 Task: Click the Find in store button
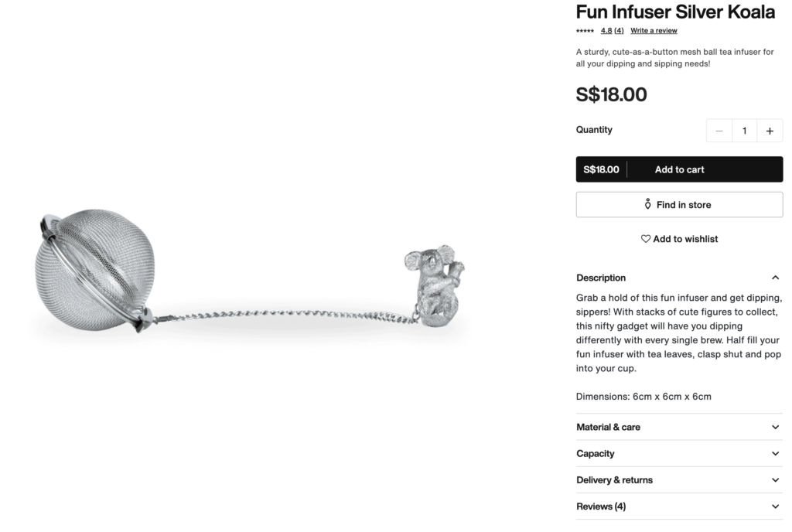click(x=679, y=204)
